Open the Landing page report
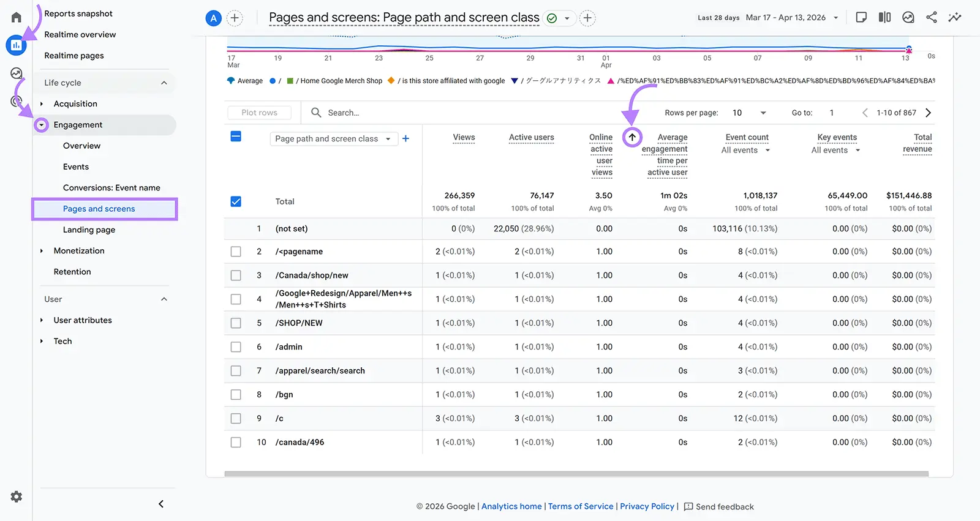The width and height of the screenshot is (980, 521). 89,230
